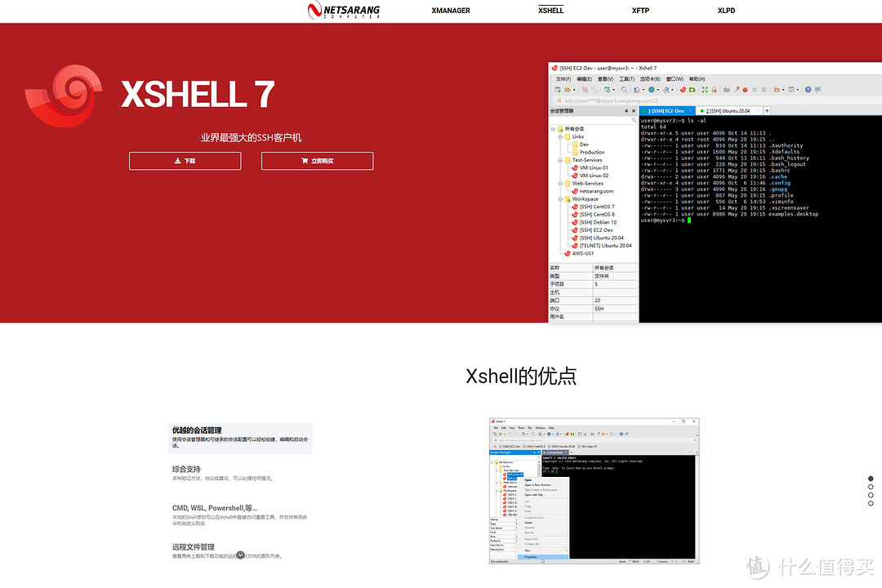Click the Disconnect toolbar icon
Image resolution: width=882 pixels, height=588 pixels.
tap(595, 90)
